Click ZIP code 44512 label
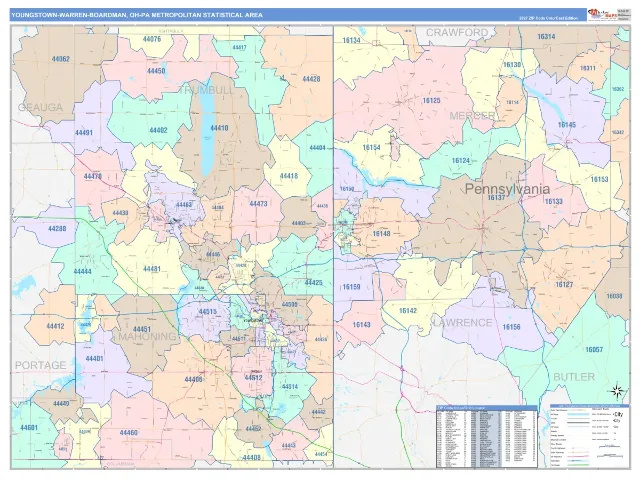The width and height of the screenshot is (640, 480). [253, 378]
